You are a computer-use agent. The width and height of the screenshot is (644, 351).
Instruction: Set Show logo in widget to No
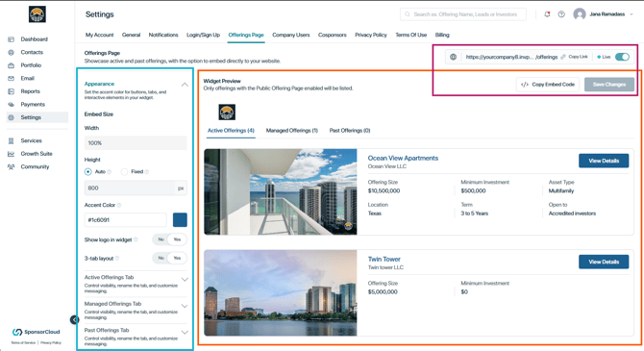click(x=161, y=239)
